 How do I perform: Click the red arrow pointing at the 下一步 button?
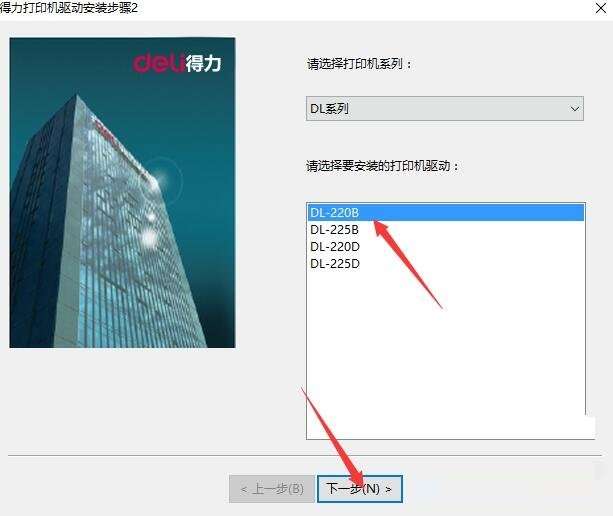point(333,436)
